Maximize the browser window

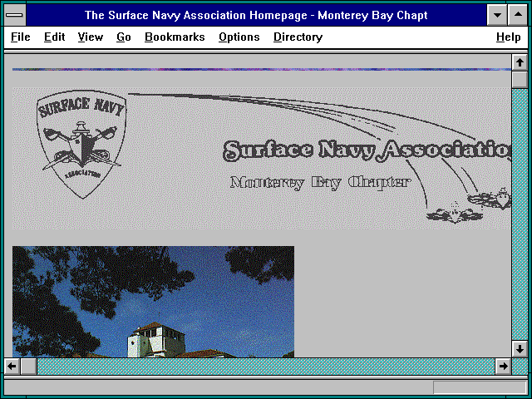(518, 15)
